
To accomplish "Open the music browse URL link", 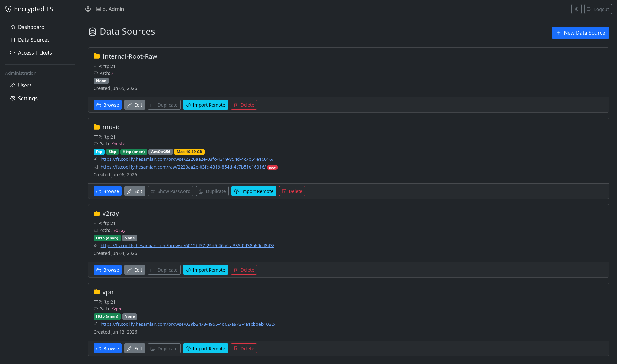I will [187, 159].
